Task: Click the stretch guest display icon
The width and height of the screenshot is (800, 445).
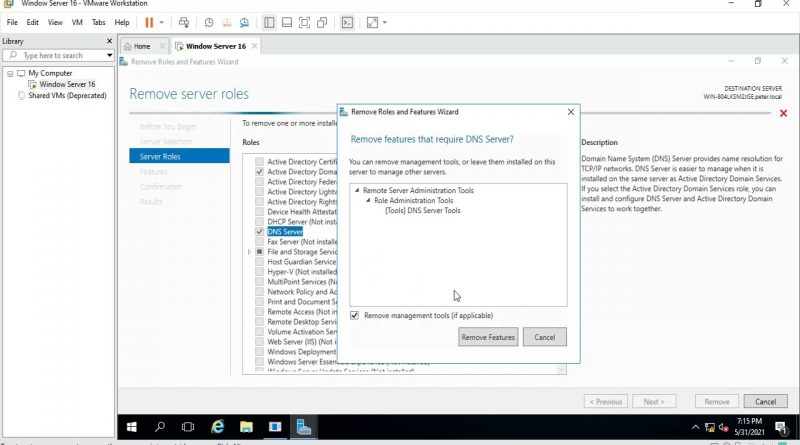Action: point(372,22)
